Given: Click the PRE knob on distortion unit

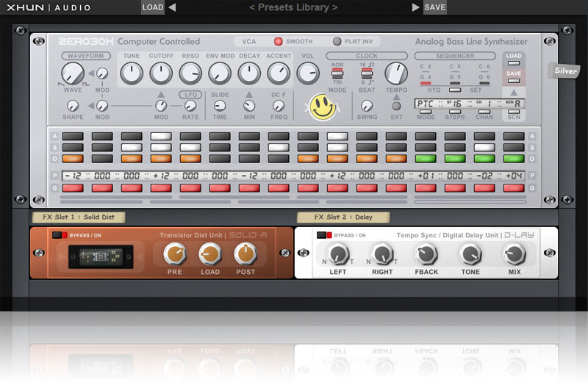Looking at the screenshot, I should [x=175, y=254].
